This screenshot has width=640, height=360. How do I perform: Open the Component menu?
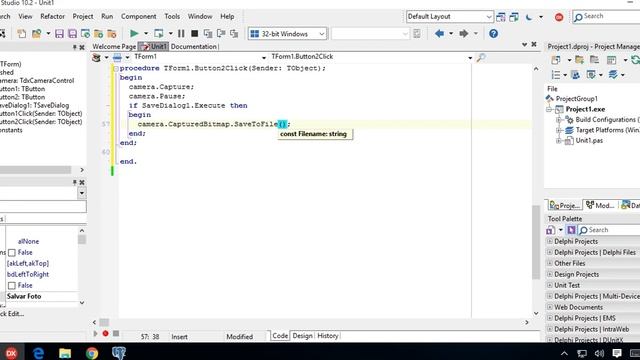click(x=139, y=17)
